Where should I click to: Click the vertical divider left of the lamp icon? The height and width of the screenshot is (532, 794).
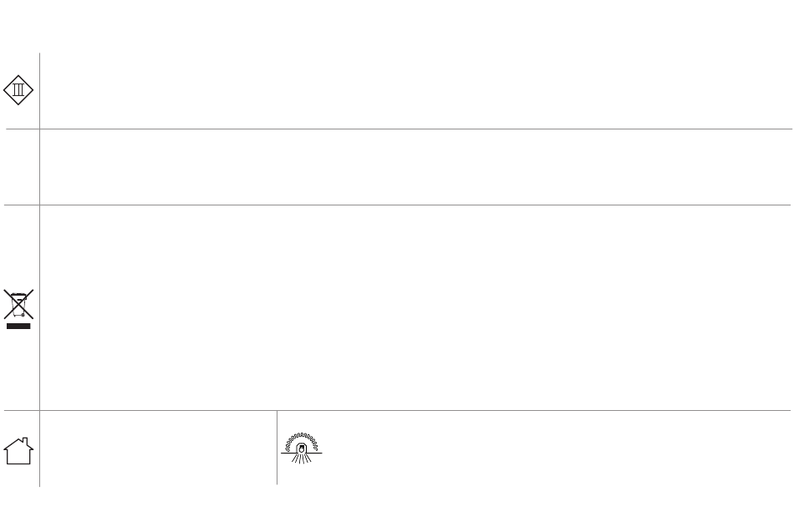pos(277,448)
